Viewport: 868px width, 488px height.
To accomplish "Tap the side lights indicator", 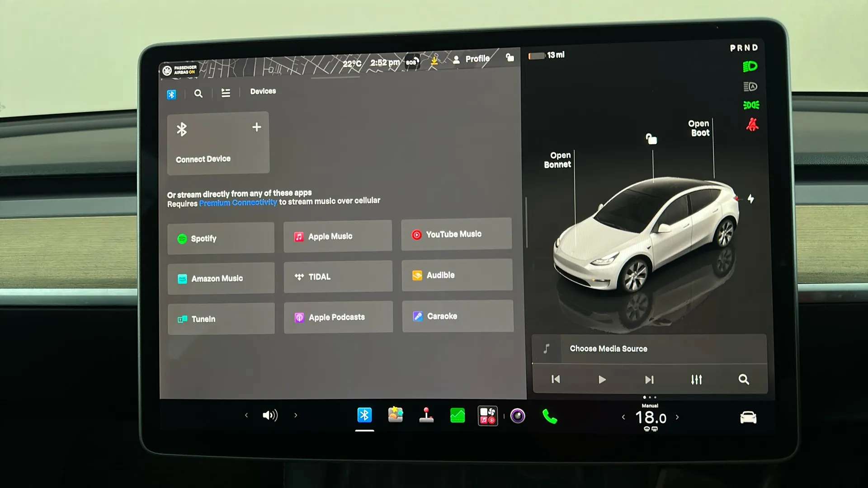I will (x=751, y=105).
